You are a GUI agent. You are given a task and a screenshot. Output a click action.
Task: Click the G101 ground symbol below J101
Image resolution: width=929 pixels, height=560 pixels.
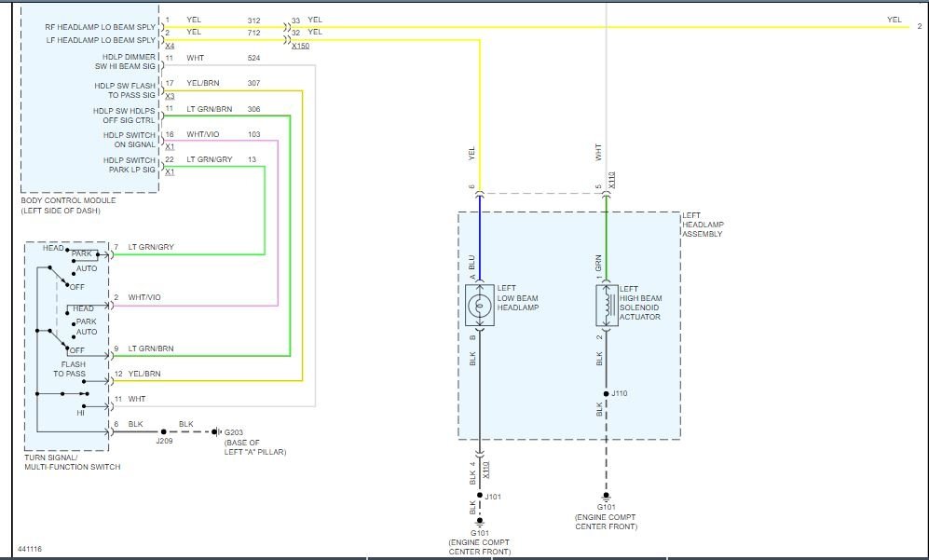click(x=480, y=521)
